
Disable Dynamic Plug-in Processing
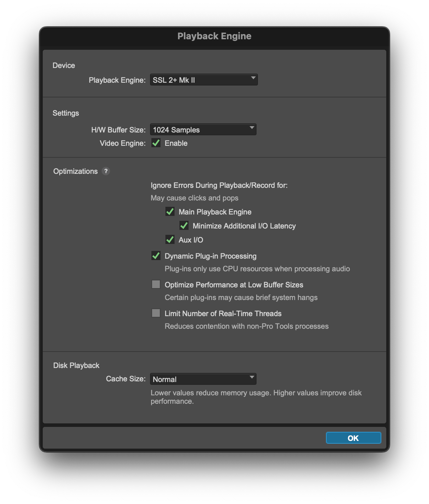coord(156,256)
